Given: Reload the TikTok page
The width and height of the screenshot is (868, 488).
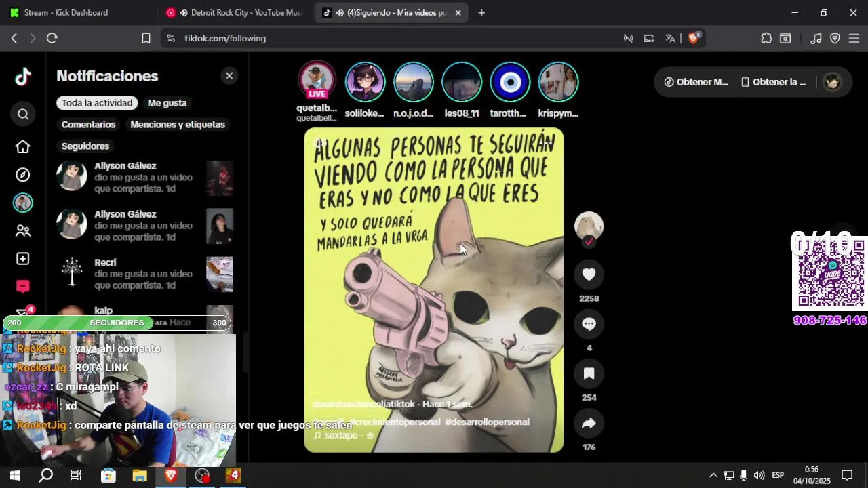Looking at the screenshot, I should coord(52,38).
